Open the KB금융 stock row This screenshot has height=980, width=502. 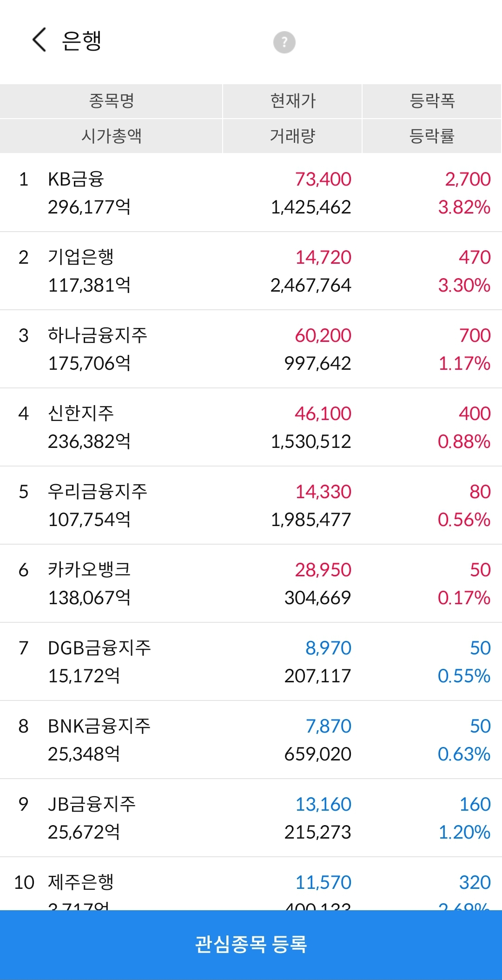[251, 193]
